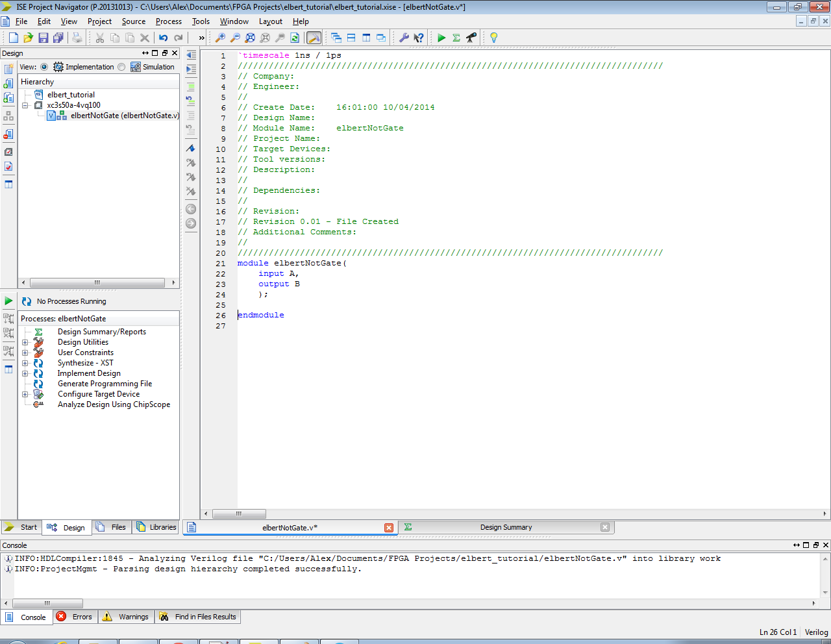Select the Simulation view radio button
This screenshot has width=831, height=644.
[x=121, y=67]
